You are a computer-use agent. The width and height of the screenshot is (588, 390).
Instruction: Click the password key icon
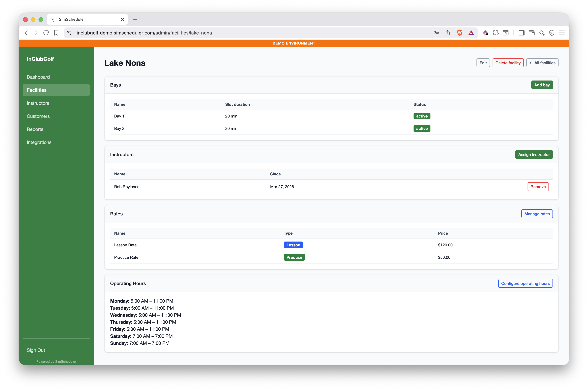[436, 33]
